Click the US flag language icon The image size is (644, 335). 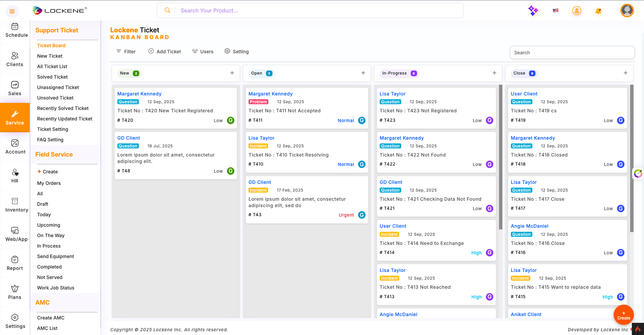(x=556, y=10)
